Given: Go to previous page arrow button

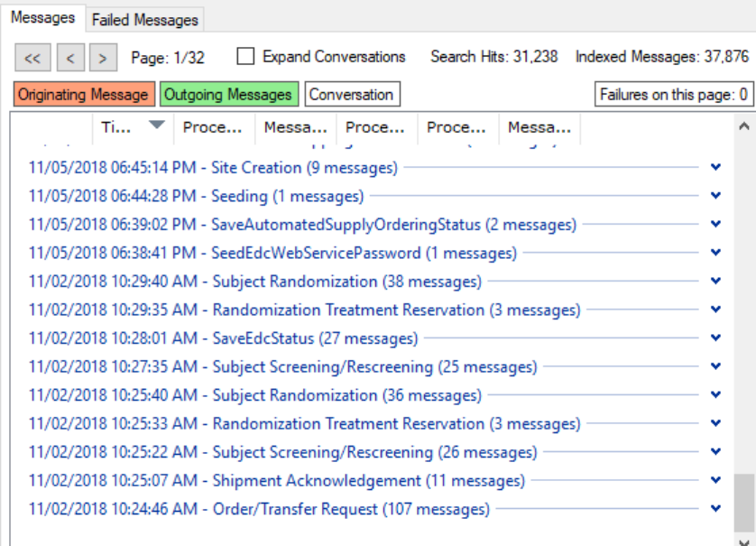Looking at the screenshot, I should 70,59.
